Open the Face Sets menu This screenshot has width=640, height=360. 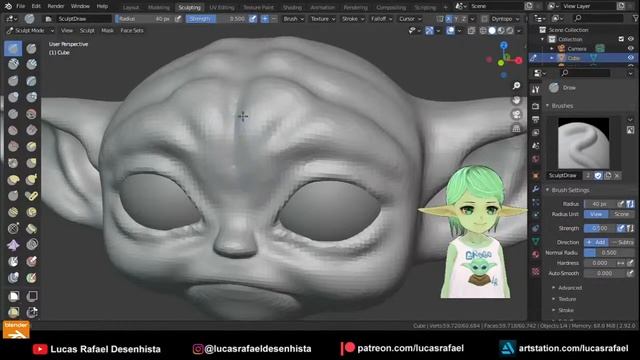point(131,30)
